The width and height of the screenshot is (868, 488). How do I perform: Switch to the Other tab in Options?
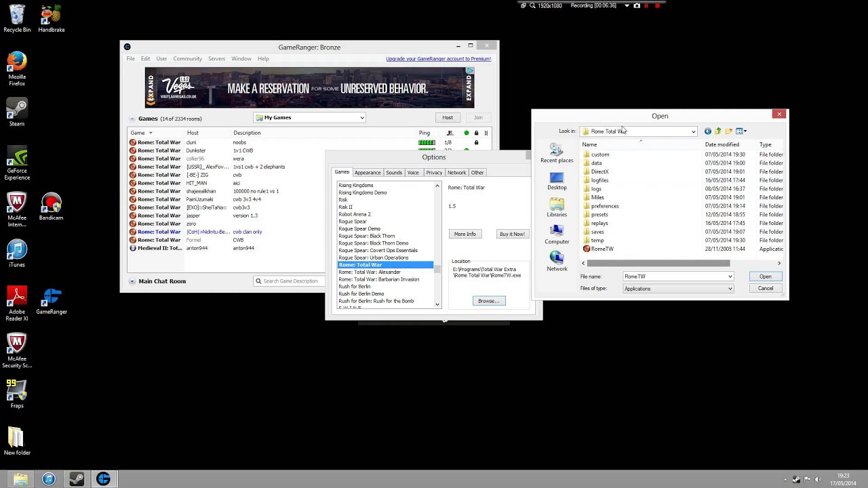tap(477, 173)
